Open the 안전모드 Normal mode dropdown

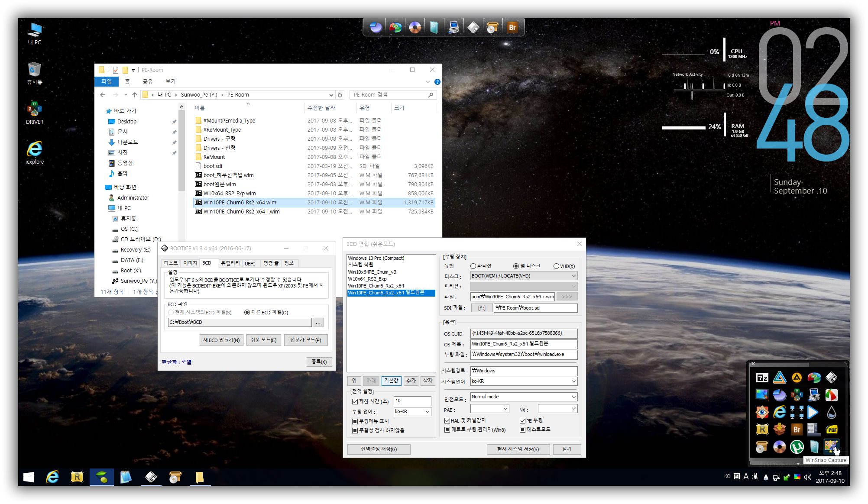(524, 397)
